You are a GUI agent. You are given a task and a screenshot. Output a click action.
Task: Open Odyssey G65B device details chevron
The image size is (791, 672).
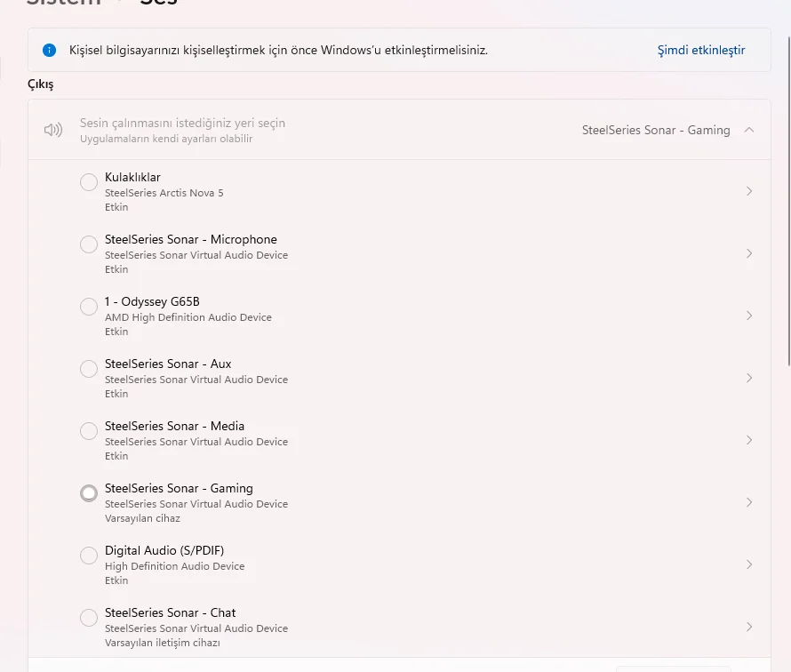[749, 316]
